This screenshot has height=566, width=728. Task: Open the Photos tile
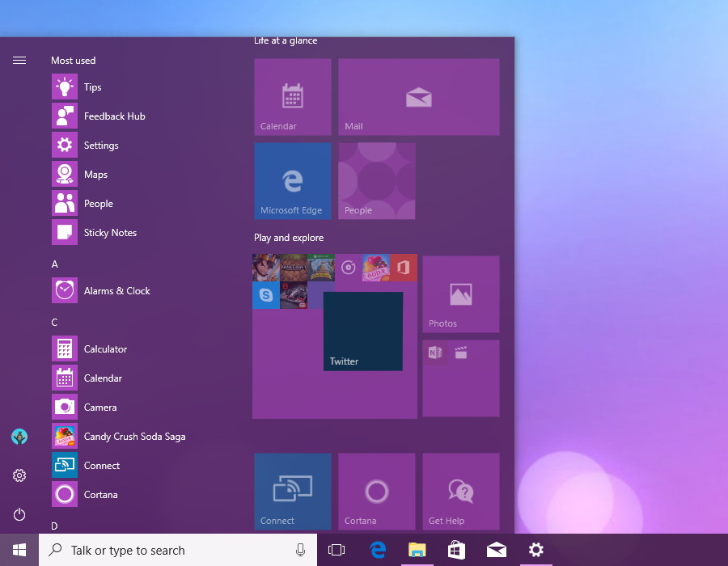pyautogui.click(x=460, y=294)
